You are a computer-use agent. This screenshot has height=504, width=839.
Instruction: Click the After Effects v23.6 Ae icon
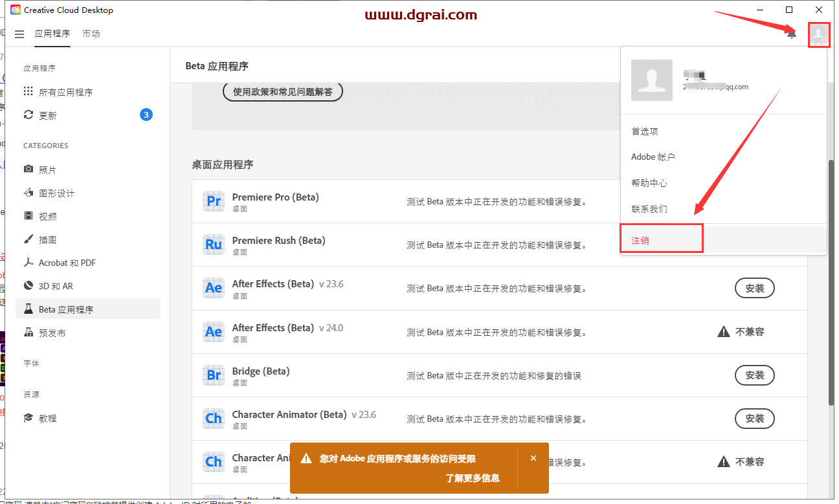point(213,288)
